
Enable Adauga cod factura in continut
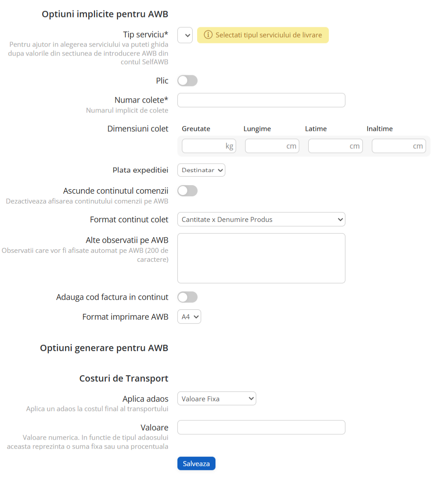coord(187,297)
